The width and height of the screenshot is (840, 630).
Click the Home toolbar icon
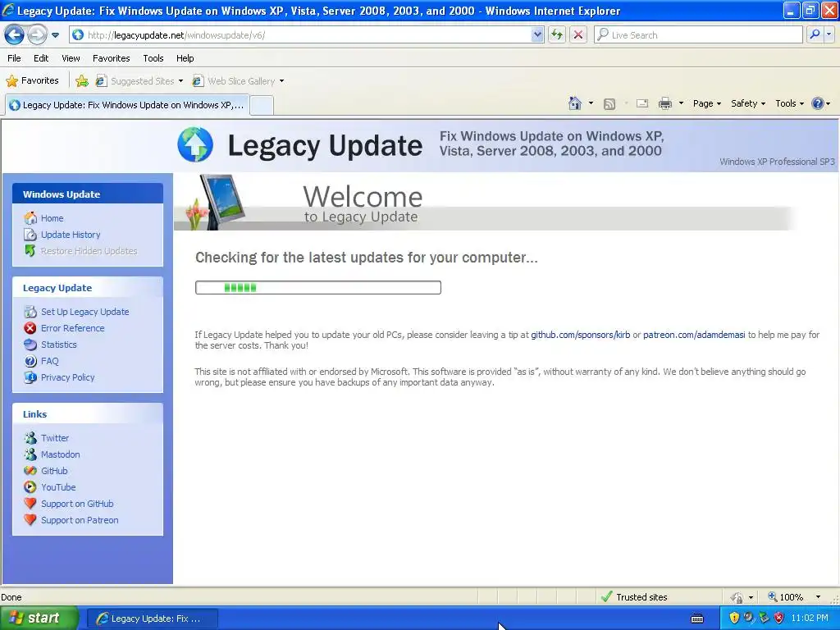(575, 103)
